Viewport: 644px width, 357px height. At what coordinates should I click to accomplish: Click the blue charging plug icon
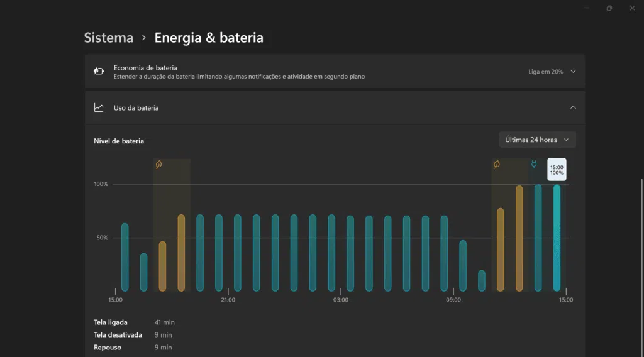[534, 165]
